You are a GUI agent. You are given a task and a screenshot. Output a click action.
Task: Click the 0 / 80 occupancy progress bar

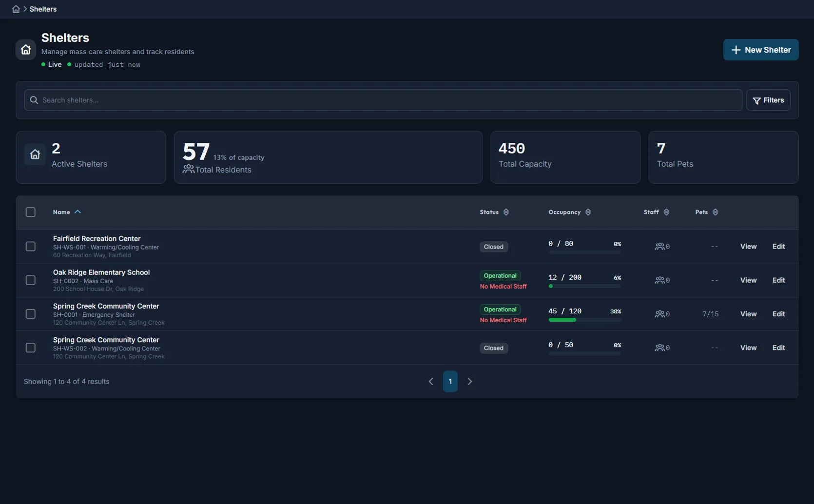[585, 252]
